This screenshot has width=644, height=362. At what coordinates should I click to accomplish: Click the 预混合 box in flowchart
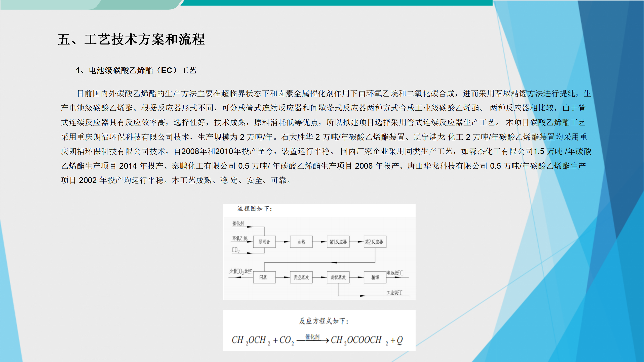coord(264,242)
